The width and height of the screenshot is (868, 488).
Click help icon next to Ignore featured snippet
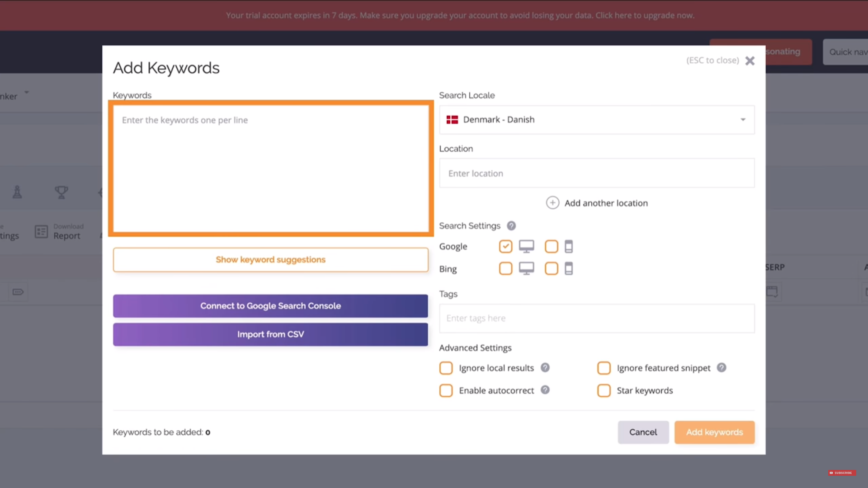[x=722, y=367]
